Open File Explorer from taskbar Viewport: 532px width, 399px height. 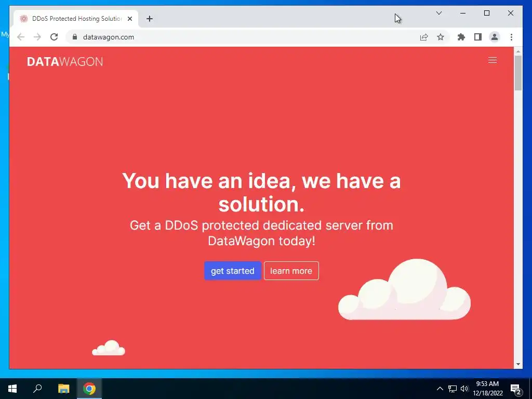tap(63, 389)
